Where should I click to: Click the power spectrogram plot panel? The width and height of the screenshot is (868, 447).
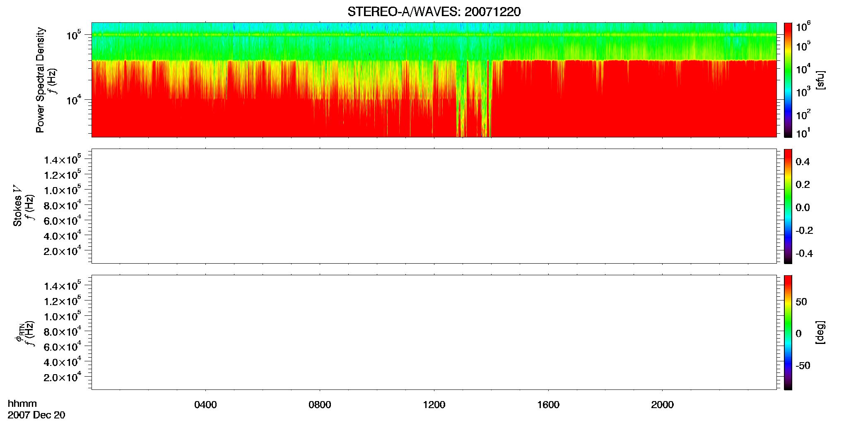coord(434,80)
